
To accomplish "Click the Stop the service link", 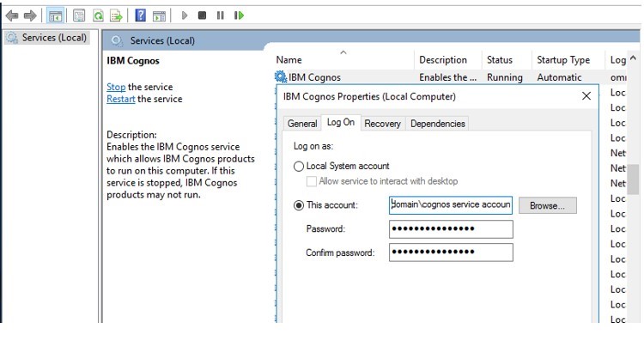I will point(116,87).
